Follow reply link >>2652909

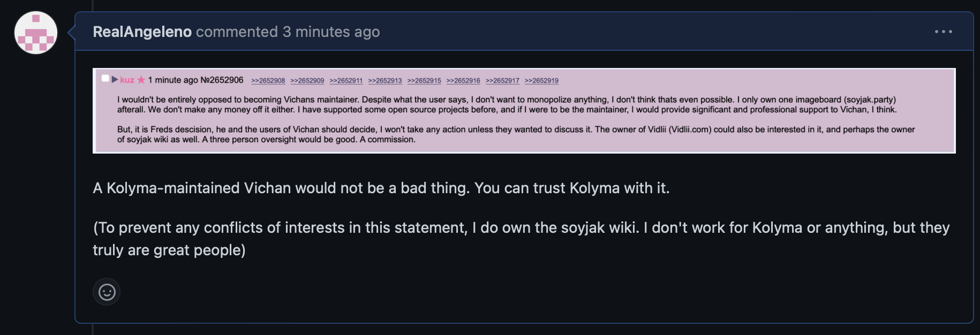pos(307,81)
